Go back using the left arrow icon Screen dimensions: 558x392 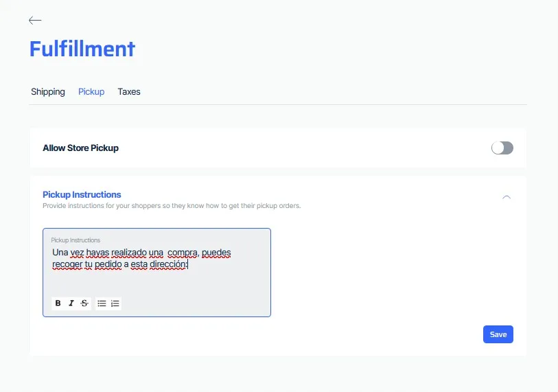tap(35, 21)
